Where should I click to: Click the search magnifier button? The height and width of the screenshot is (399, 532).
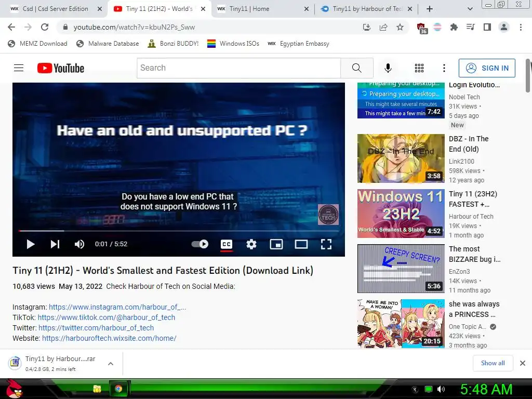pos(357,68)
